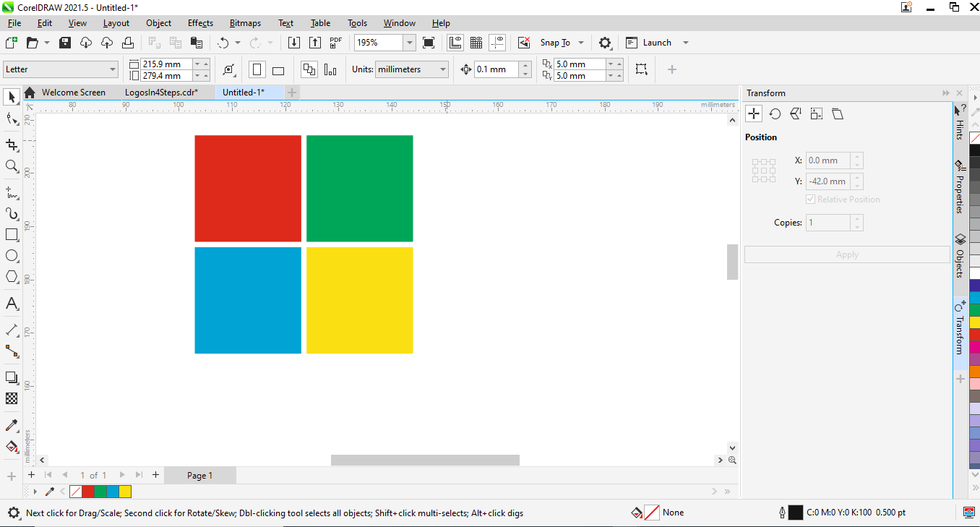980x527 pixels.
Task: Switch to LogosIn4Steps.cdr tab
Action: tap(161, 93)
